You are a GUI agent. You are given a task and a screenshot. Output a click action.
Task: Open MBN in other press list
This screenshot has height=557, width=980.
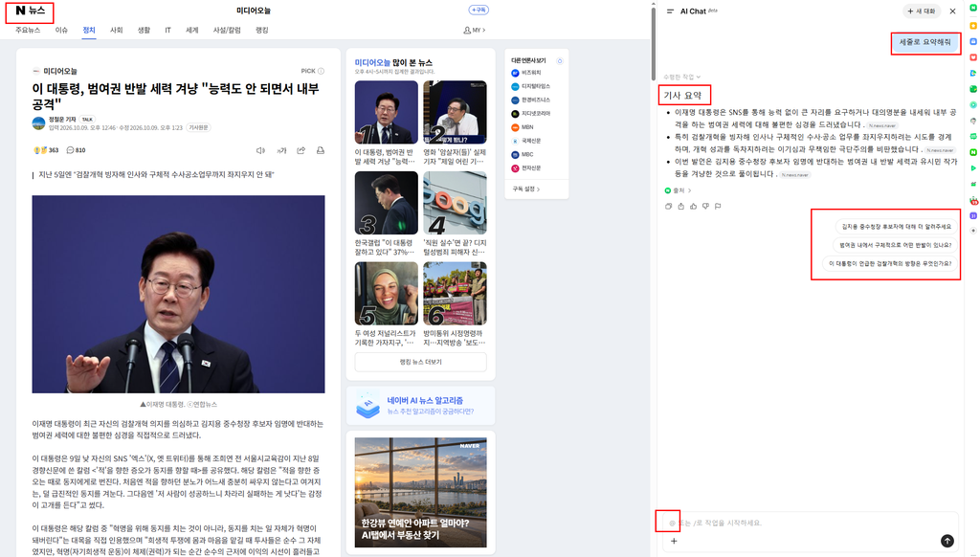[523, 127]
